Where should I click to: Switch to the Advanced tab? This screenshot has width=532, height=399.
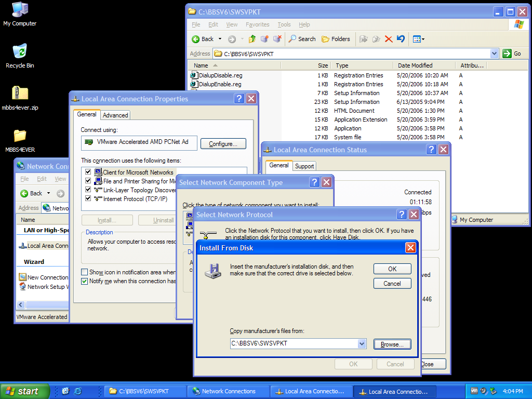pos(115,115)
